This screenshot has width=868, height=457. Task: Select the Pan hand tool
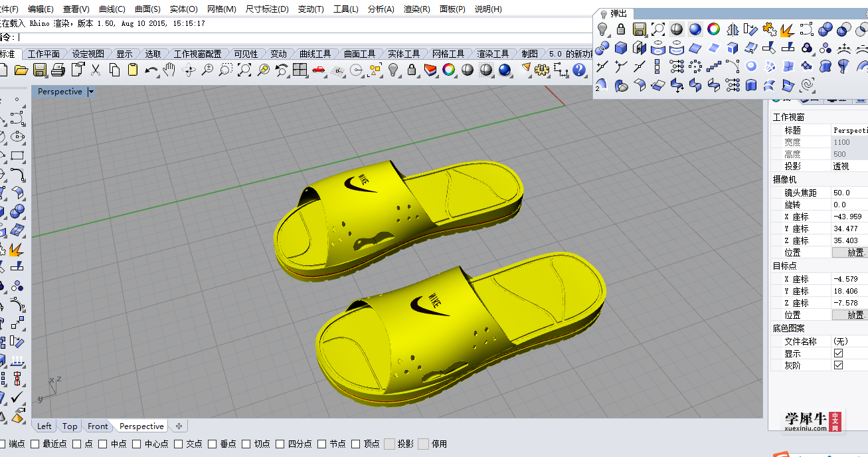169,70
